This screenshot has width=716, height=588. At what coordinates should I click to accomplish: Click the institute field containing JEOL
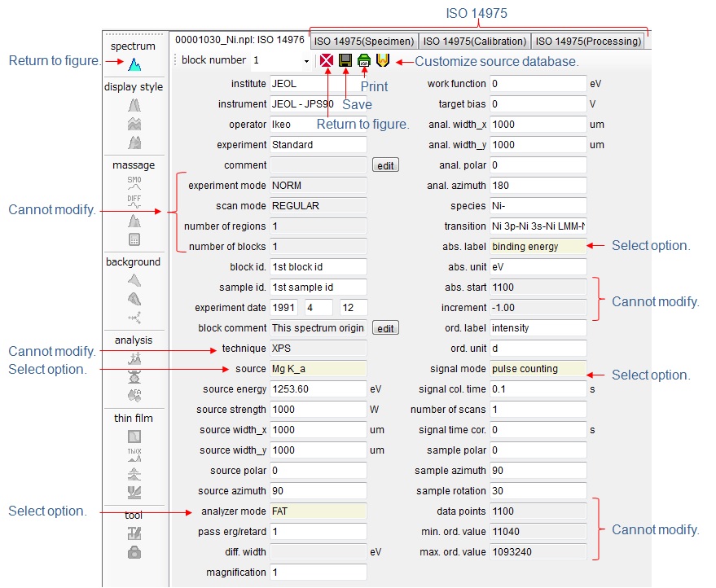coord(318,84)
